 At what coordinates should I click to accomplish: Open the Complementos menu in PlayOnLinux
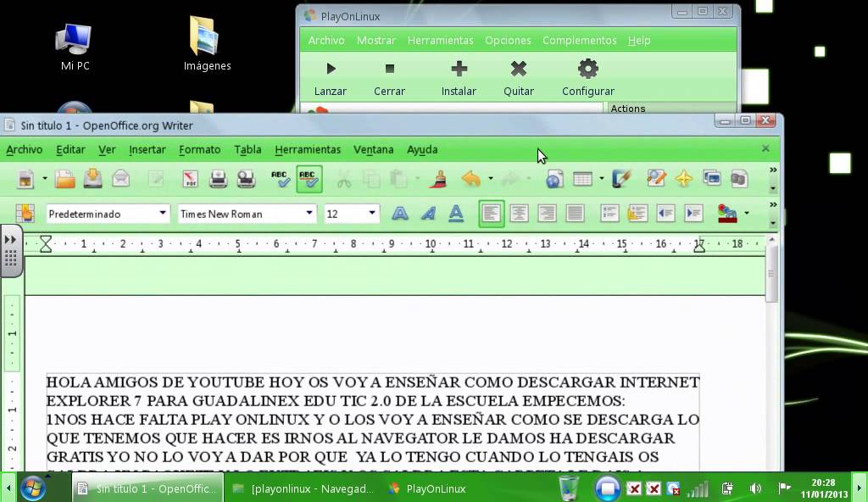pyautogui.click(x=579, y=41)
